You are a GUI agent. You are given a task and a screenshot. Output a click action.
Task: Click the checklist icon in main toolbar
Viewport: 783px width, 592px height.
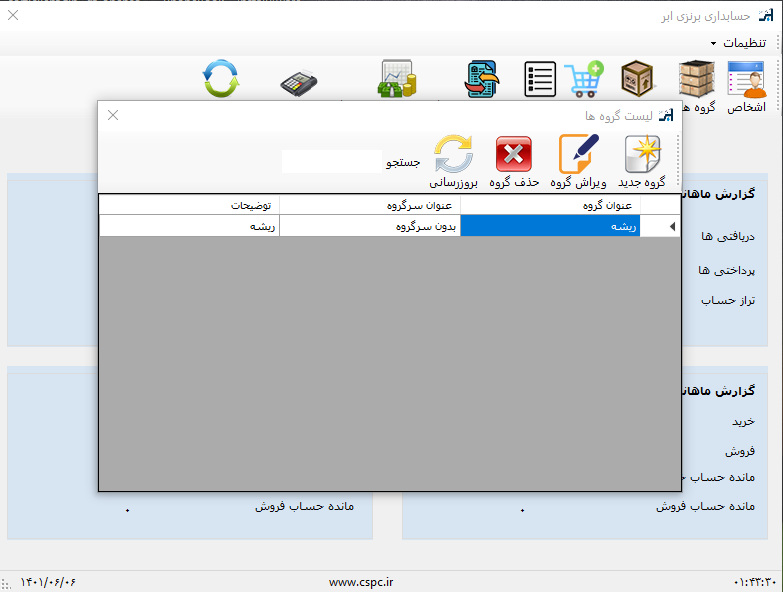click(540, 80)
